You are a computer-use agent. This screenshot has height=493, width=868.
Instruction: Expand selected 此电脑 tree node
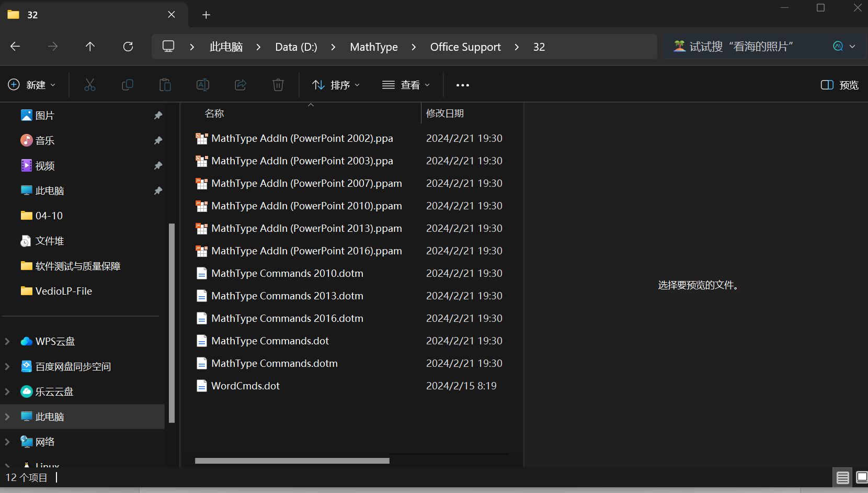click(x=7, y=417)
